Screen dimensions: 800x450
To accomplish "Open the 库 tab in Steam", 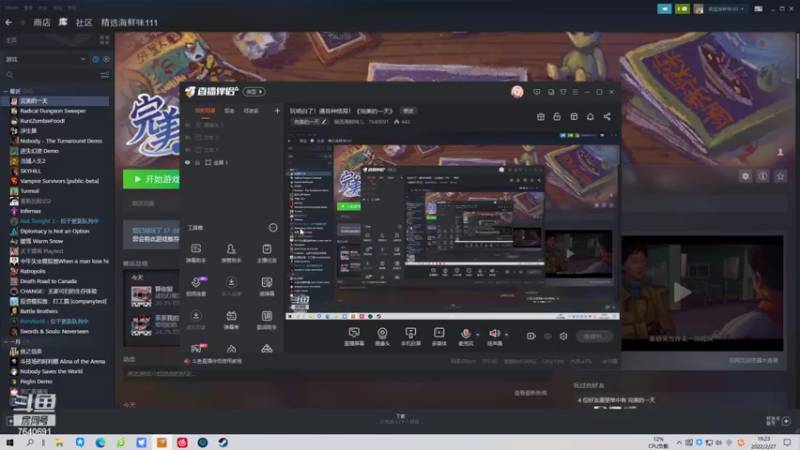I will [x=63, y=22].
